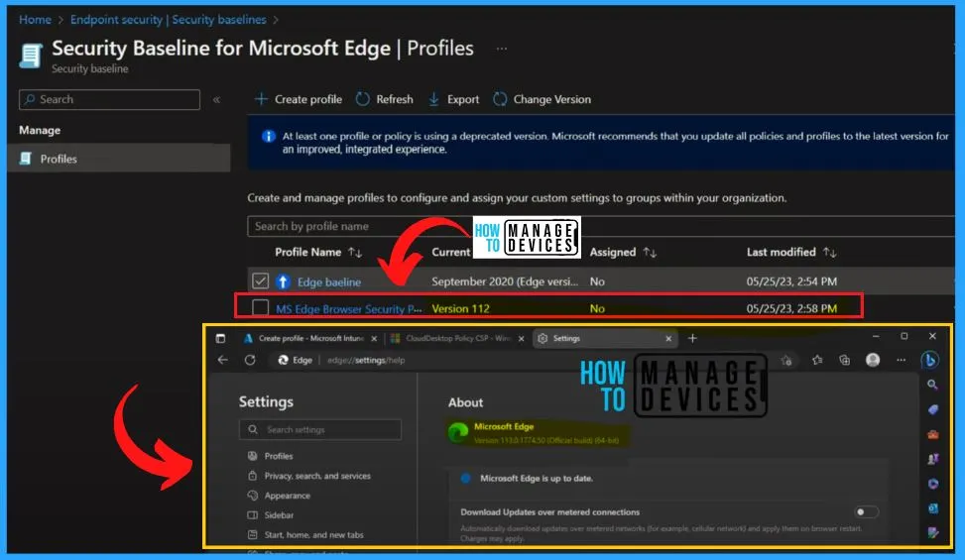Open Endpoint security | Security baselines breadcrumb
The height and width of the screenshot is (560, 965).
pos(168,20)
